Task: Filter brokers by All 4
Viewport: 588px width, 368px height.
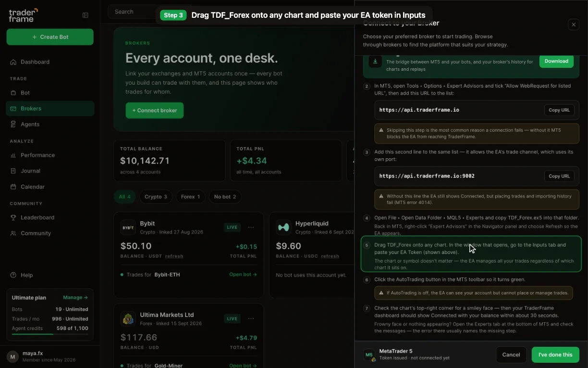Action: point(125,197)
